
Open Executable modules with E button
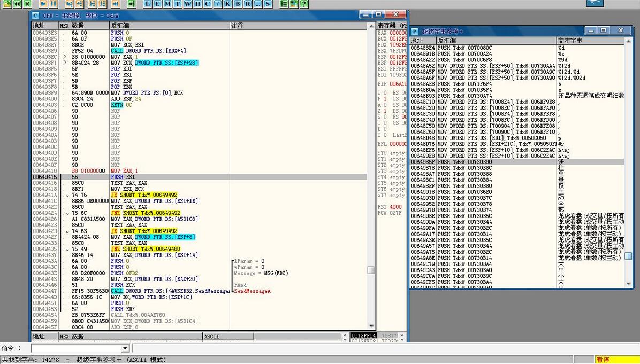[157, 4]
